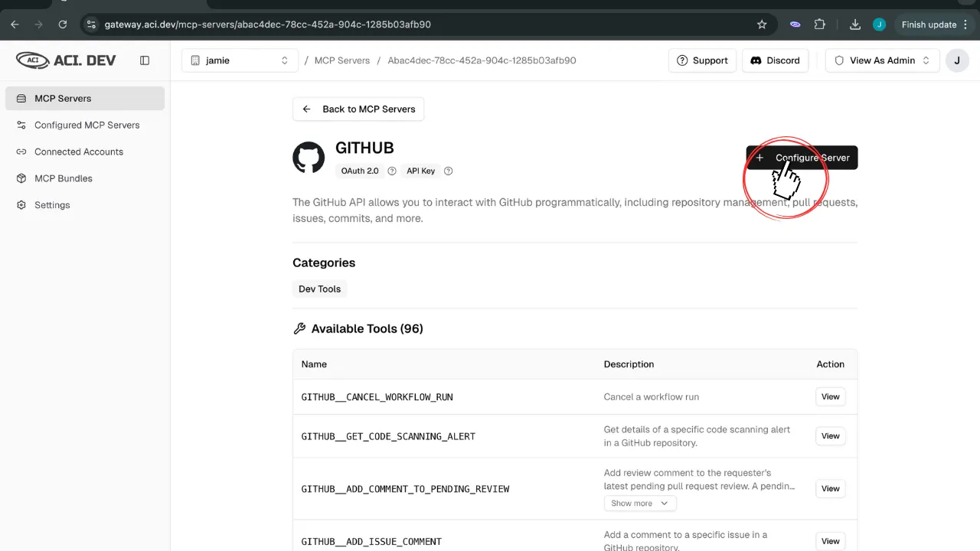Viewport: 980px width, 551px height.
Task: View GITHUB__ADD_COMMENT_TO_PENDING_REVIEW tool
Action: [831, 488]
